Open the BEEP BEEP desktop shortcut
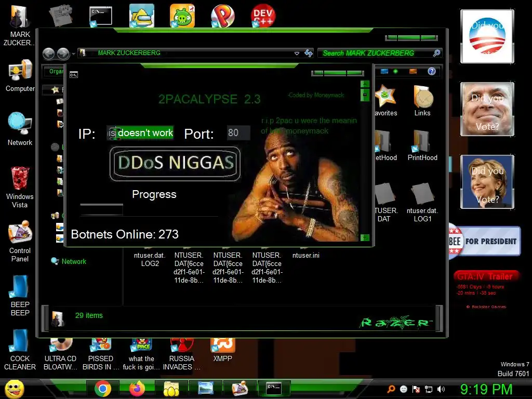 click(x=20, y=296)
